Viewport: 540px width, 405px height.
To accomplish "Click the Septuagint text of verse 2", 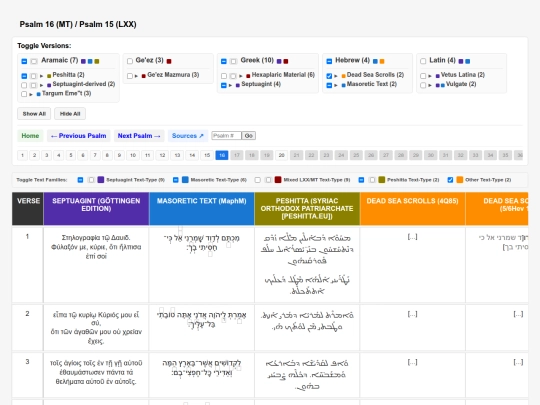I will [x=96, y=328].
